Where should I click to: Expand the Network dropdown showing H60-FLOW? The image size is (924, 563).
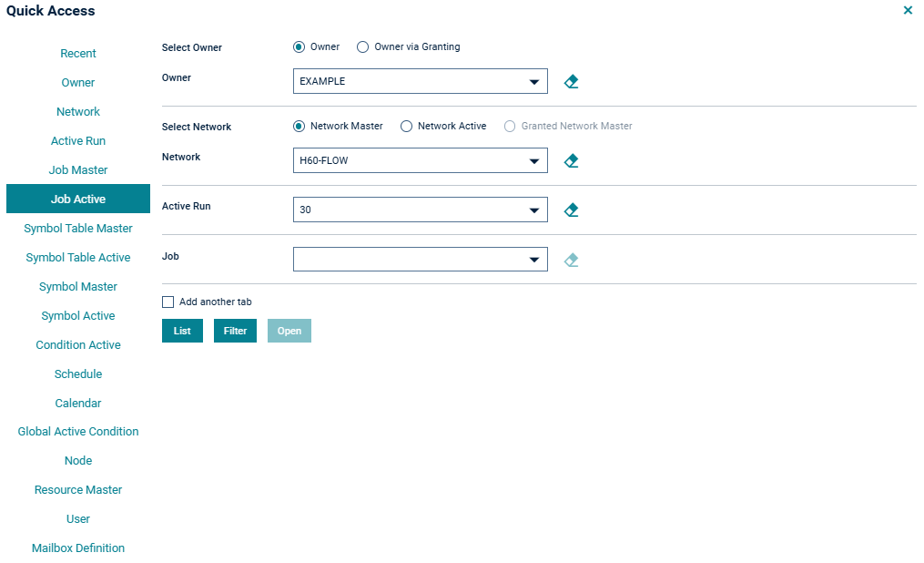click(x=533, y=160)
